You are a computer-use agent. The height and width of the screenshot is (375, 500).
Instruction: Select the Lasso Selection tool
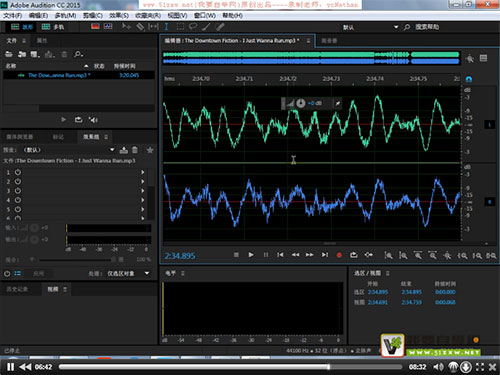coord(193,27)
